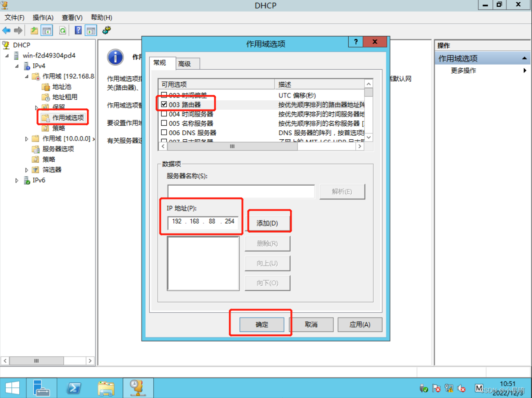Open help via the blue question toolbar icon
532x398 pixels.
point(78,31)
